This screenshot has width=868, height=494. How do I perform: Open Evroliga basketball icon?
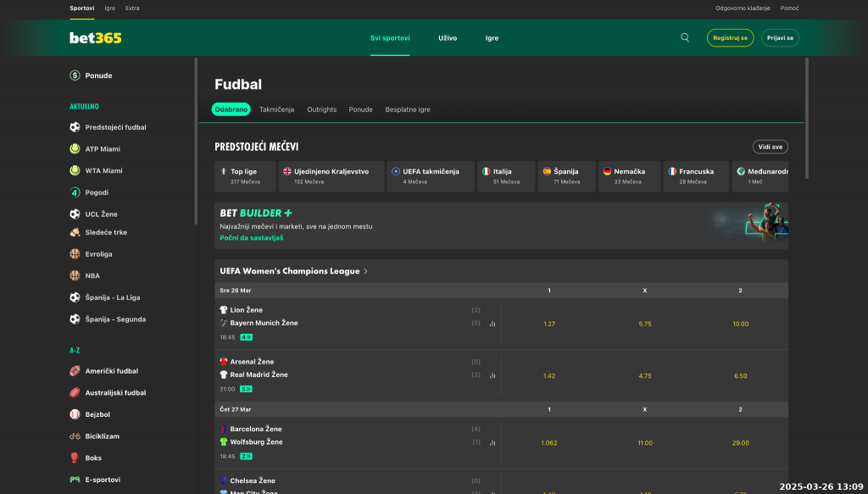click(x=75, y=254)
